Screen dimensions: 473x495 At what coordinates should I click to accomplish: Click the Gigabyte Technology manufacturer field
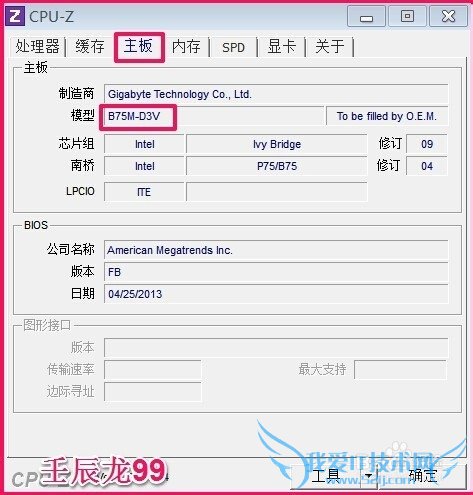pos(276,94)
